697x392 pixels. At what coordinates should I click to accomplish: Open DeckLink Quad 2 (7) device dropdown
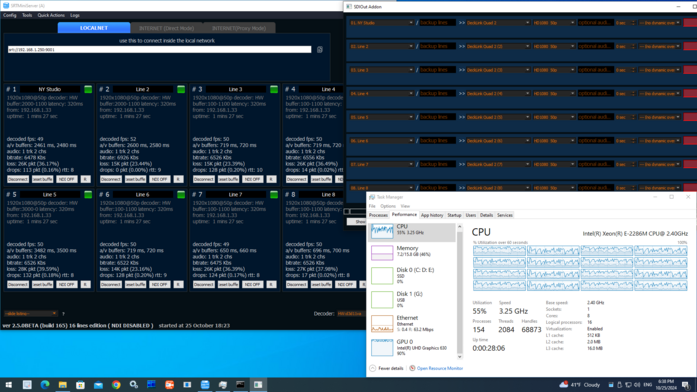click(498, 164)
